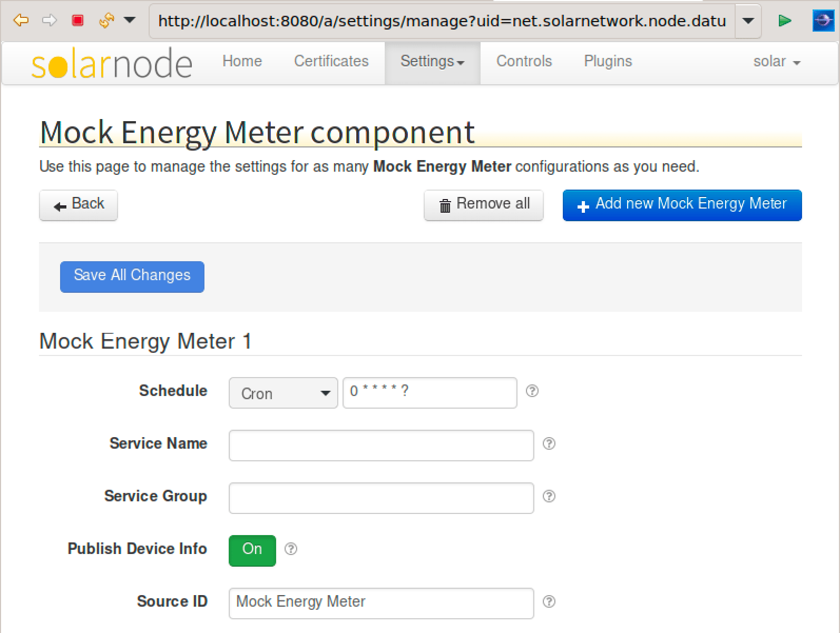Click the address bar URL field
Screen dimensions: 840x633
pyautogui.click(x=442, y=22)
